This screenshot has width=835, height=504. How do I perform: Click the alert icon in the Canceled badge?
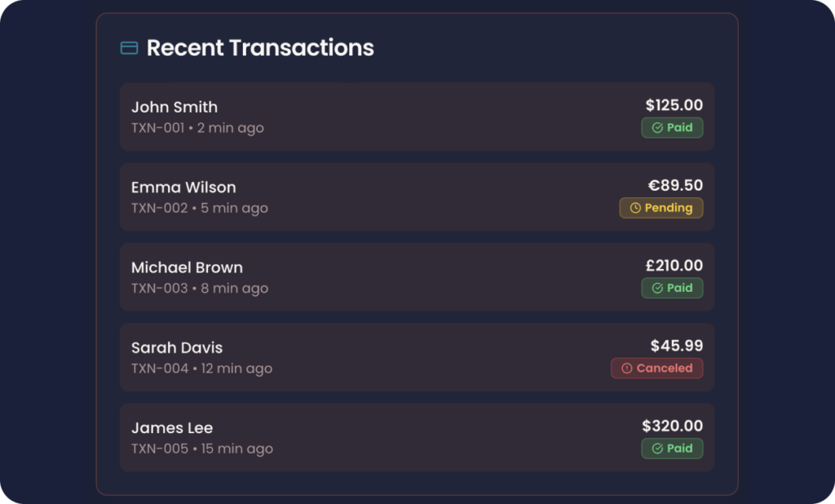(627, 368)
